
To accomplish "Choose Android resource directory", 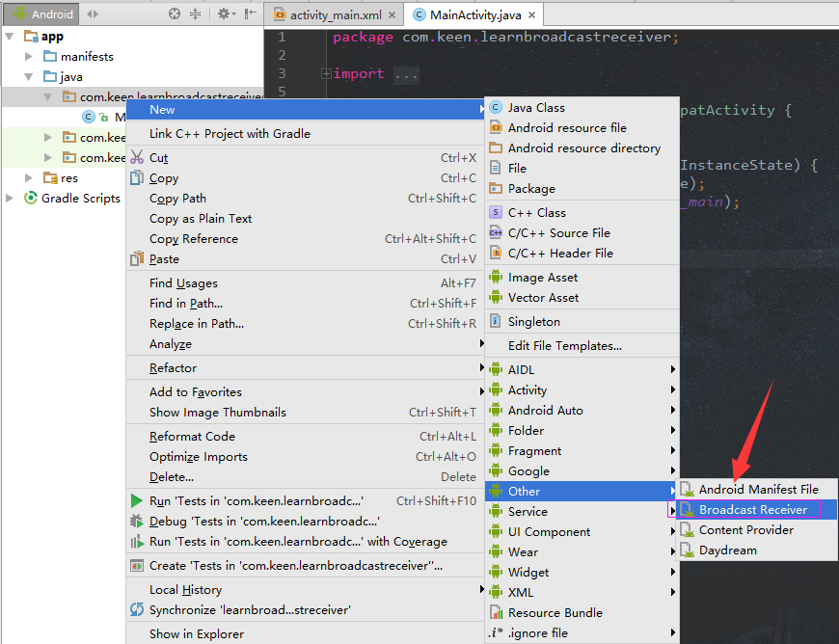I will [582, 148].
